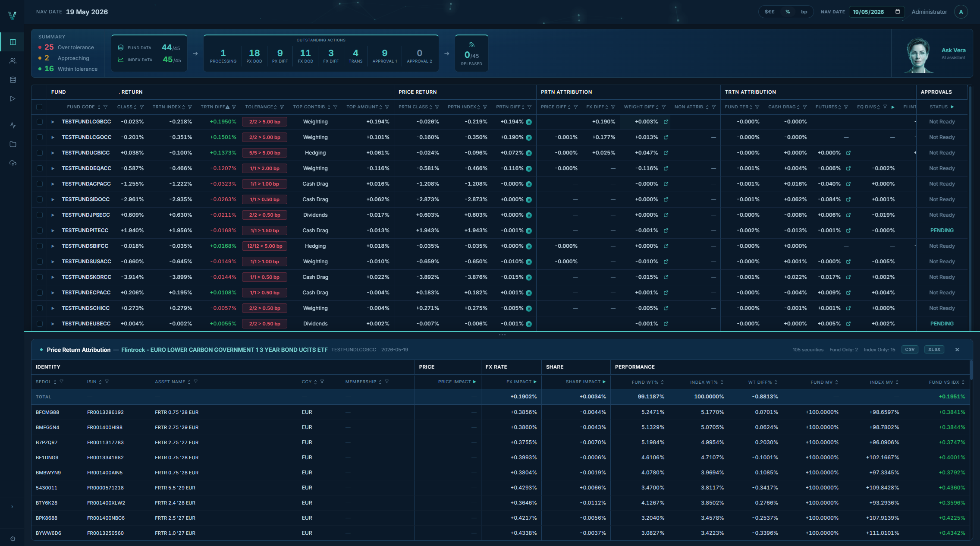This screenshot has height=546, width=980.
Task: Export attribution as CSV
Action: (x=910, y=350)
